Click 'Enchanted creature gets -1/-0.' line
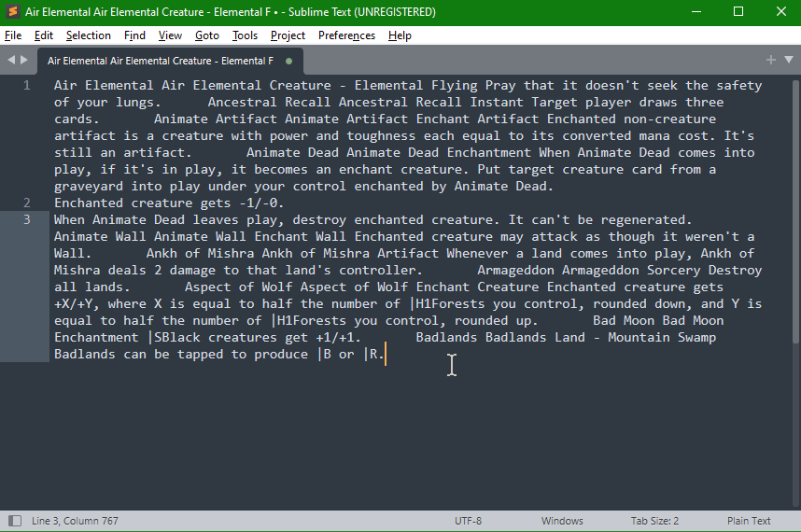 [169, 203]
